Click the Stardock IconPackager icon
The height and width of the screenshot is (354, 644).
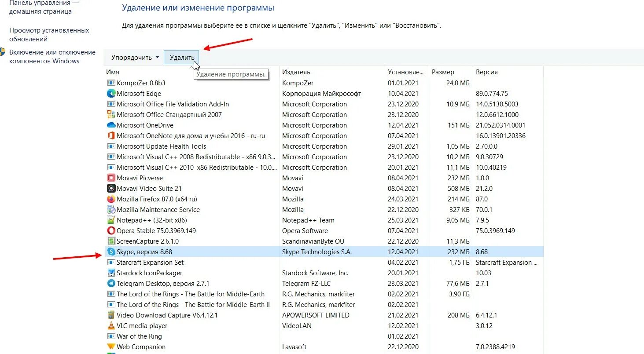tap(111, 273)
